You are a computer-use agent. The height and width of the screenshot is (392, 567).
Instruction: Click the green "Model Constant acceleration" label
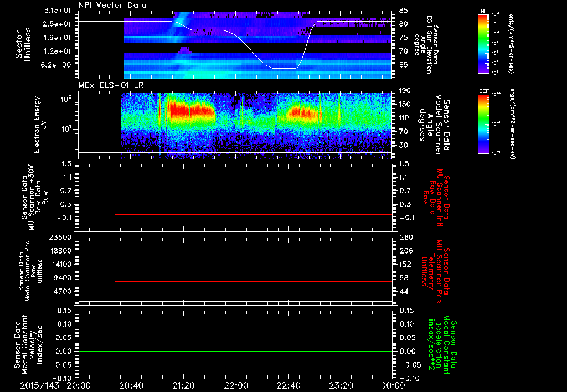coord(442,344)
